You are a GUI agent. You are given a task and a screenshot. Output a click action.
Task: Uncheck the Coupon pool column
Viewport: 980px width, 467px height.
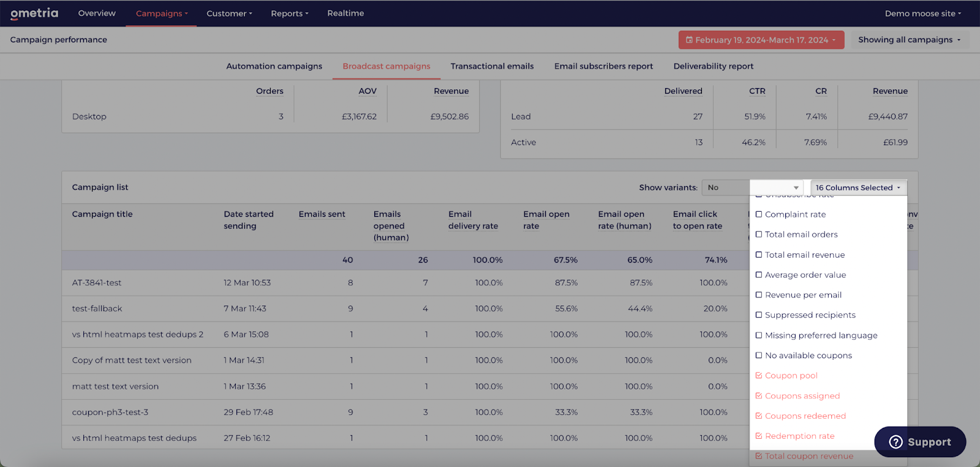click(x=759, y=376)
